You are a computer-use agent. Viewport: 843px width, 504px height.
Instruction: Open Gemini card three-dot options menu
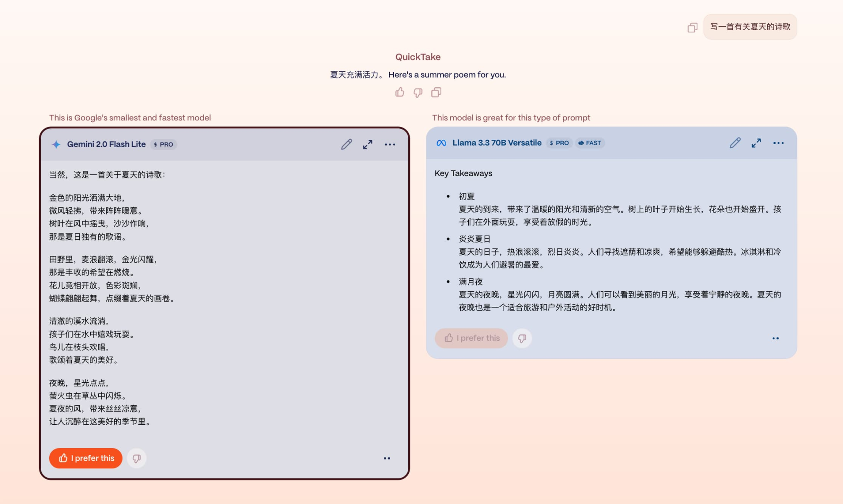(389, 144)
